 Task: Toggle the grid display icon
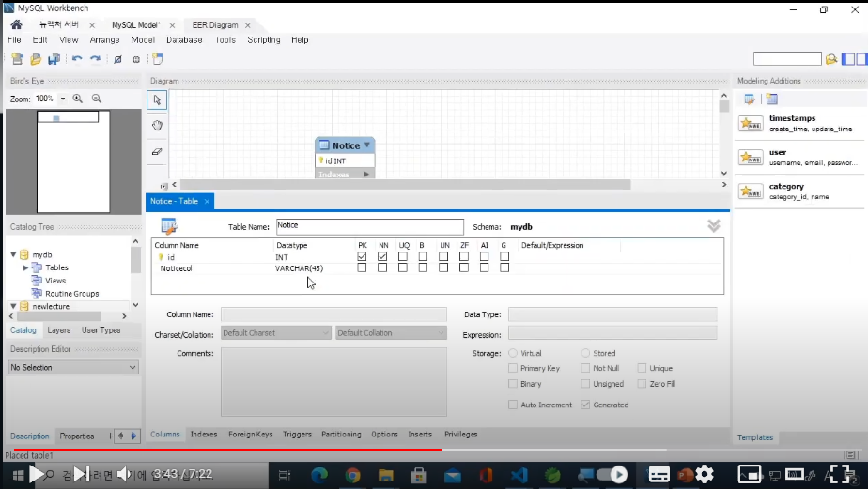[118, 59]
